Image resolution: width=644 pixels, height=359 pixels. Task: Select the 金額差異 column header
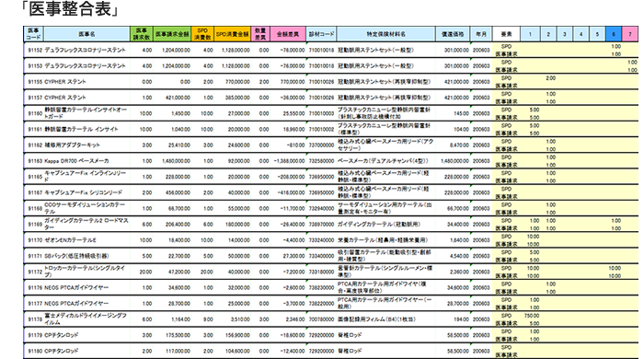288,34
